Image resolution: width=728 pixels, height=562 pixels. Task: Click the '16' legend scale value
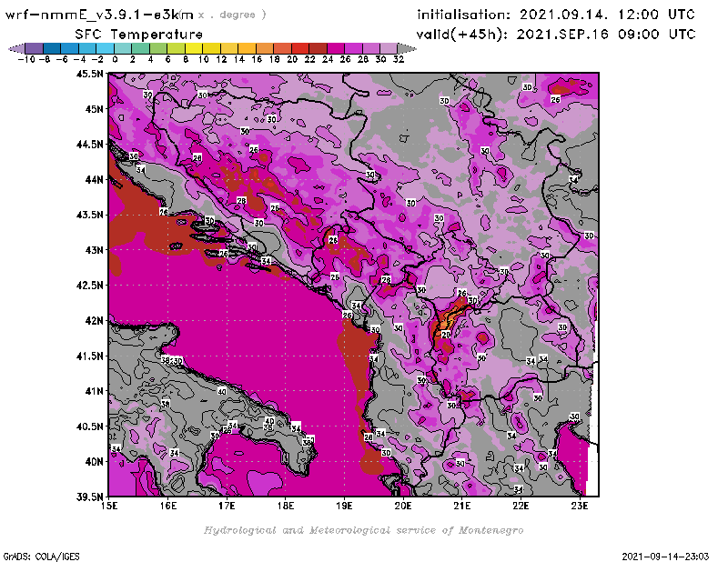pyautogui.click(x=257, y=59)
